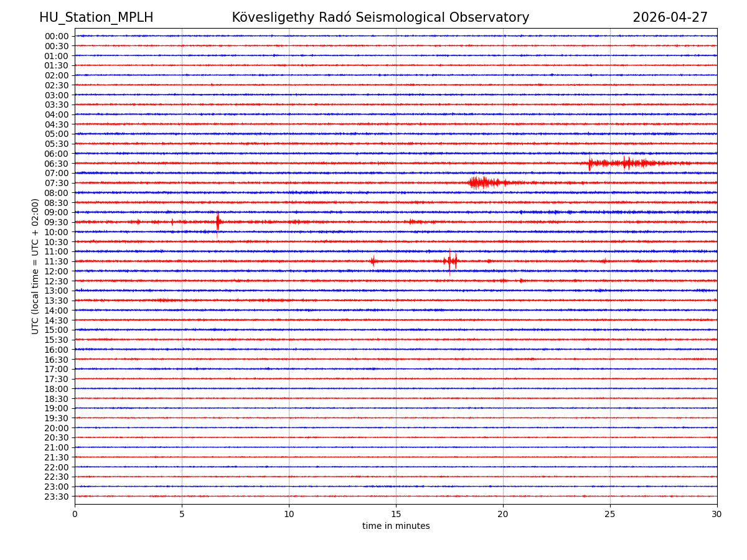Viewport: 747px width, 560px height.
Task: Click the 12:00 row time label
Action: [57, 271]
